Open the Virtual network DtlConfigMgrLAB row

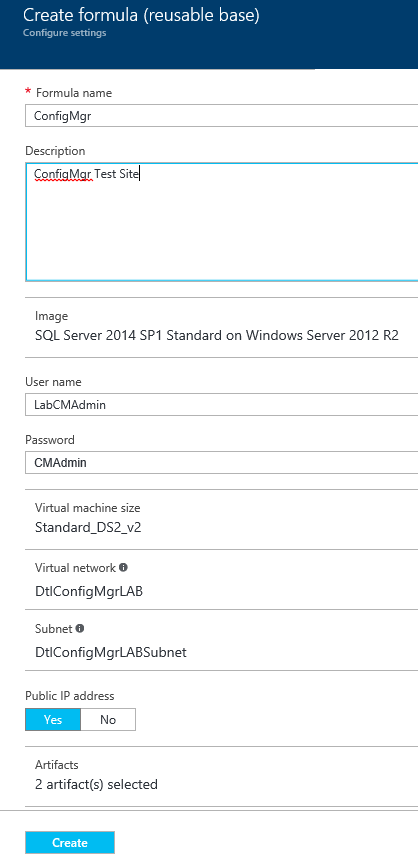pos(222,579)
